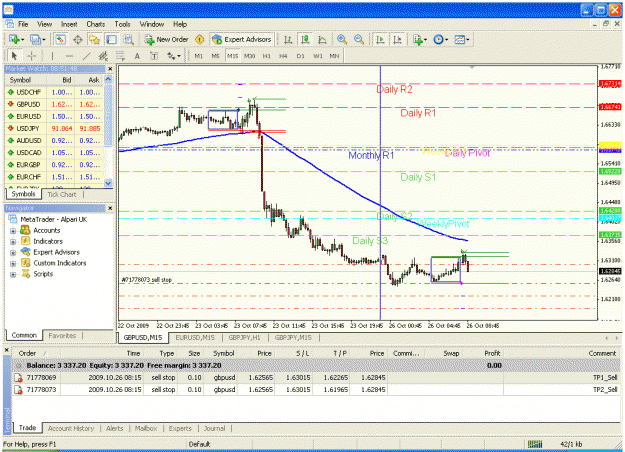Click MetaTrader - Alpari UK tree root

click(x=53, y=219)
